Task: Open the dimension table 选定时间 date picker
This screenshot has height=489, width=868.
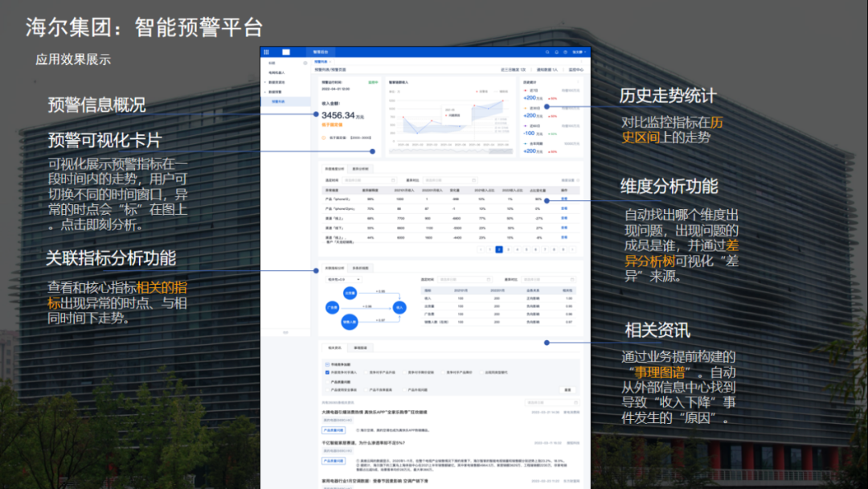Action: (369, 180)
